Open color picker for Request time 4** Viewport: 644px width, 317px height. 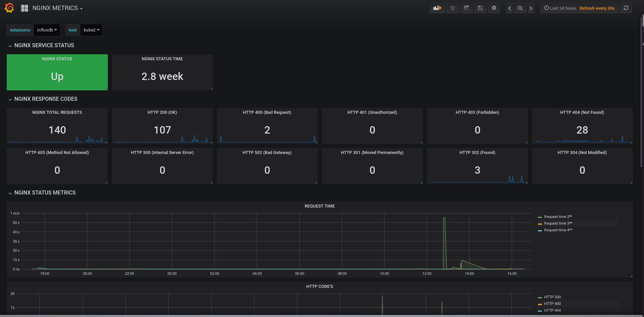(x=540, y=231)
